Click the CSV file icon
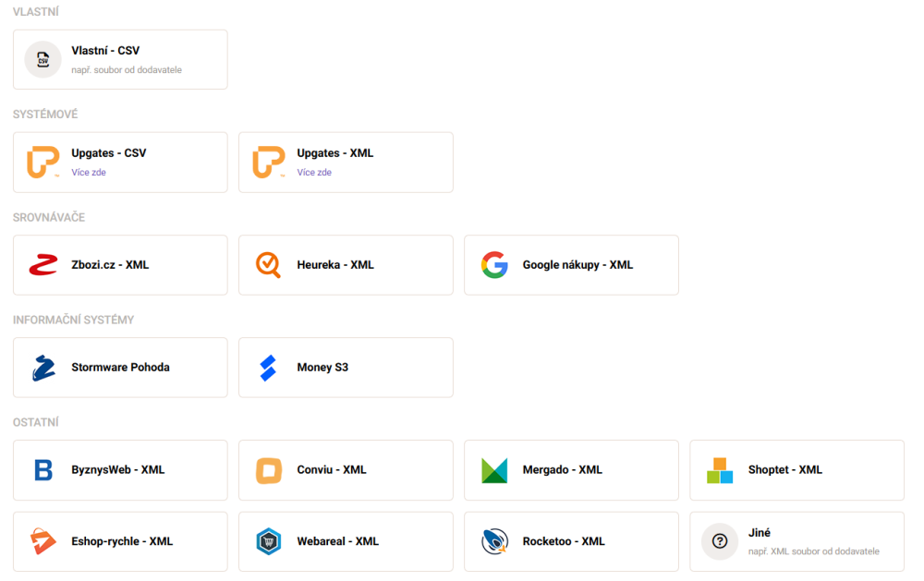This screenshot has height=581, width=924. click(43, 60)
